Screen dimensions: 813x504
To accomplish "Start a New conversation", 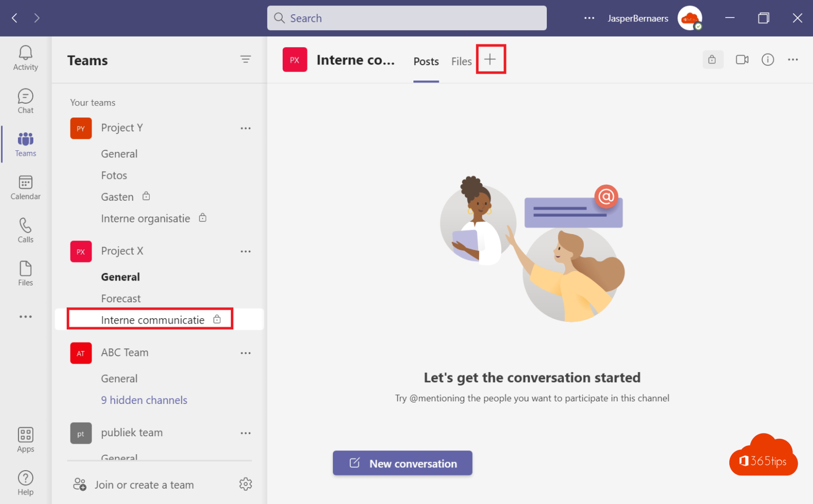I will (402, 463).
